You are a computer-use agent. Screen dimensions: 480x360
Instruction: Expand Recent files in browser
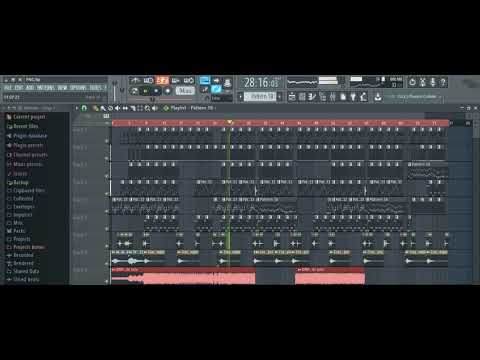(x=23, y=126)
